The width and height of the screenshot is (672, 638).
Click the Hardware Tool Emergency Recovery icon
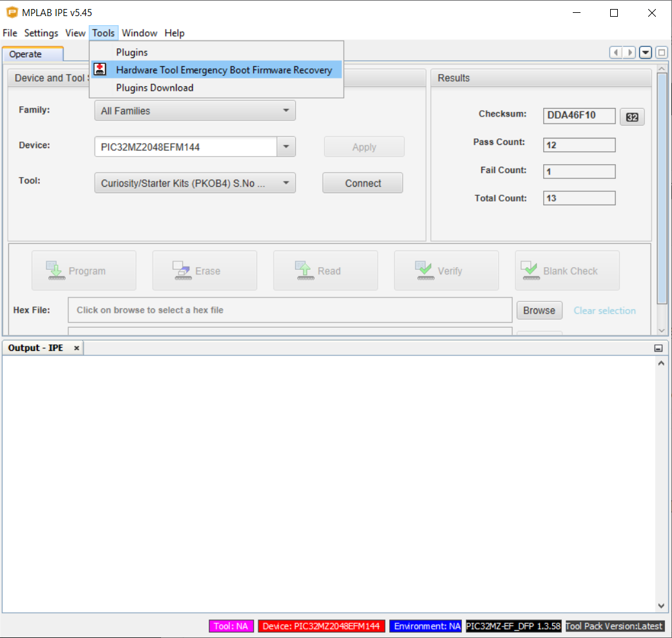coord(100,70)
